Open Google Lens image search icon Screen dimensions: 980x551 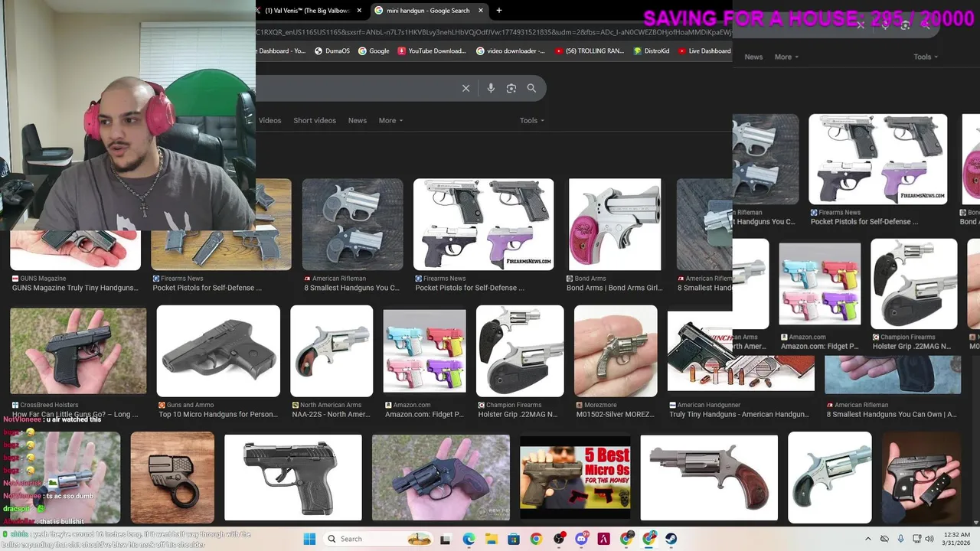(x=511, y=88)
